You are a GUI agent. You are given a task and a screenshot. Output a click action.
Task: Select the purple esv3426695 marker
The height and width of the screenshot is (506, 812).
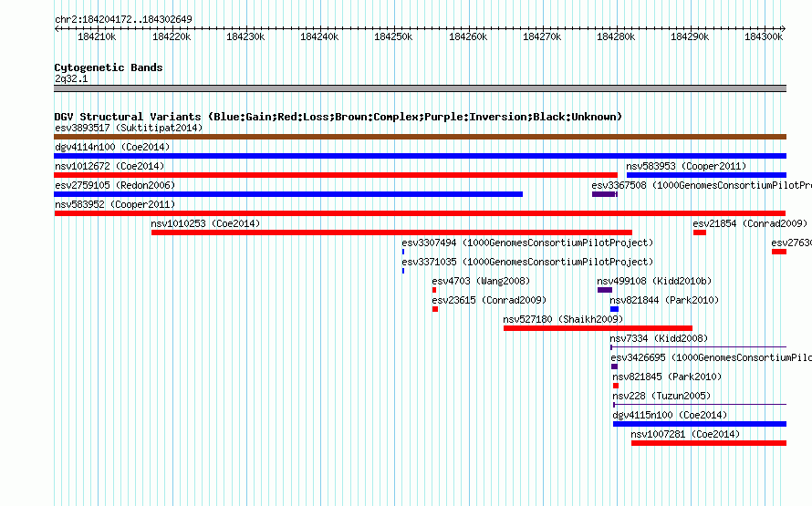click(x=615, y=367)
